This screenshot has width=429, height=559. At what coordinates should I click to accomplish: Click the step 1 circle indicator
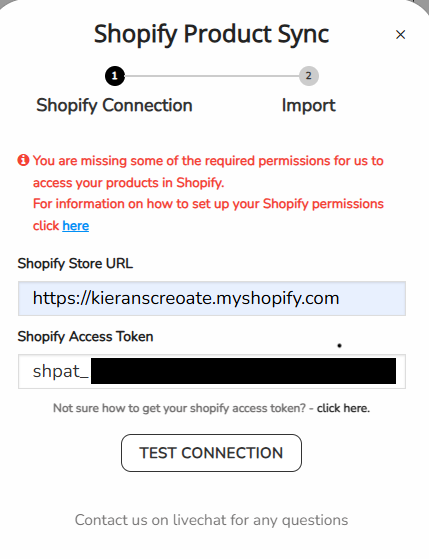coord(114,76)
